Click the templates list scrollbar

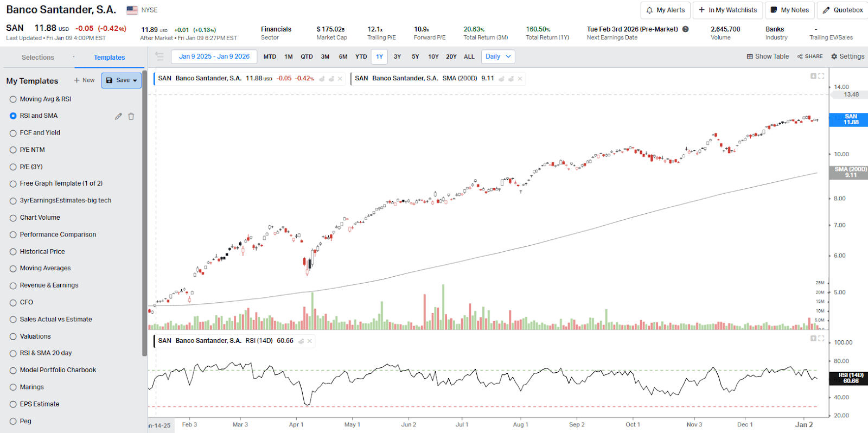point(145,213)
